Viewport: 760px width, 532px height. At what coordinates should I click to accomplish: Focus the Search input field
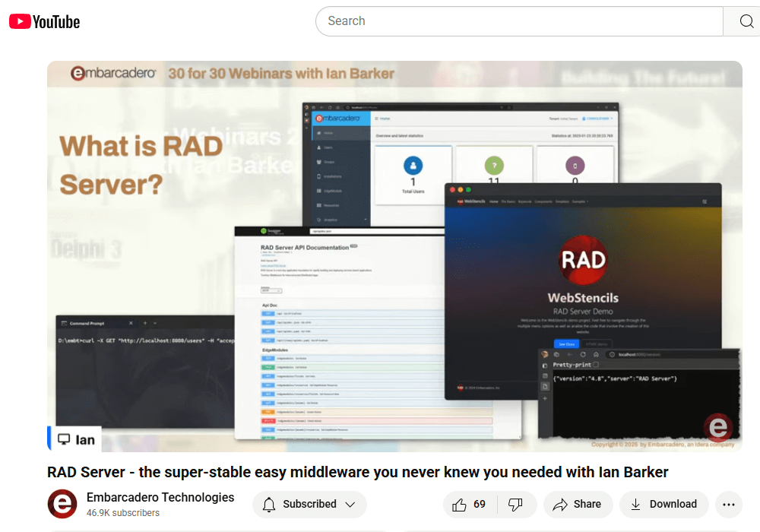519,21
